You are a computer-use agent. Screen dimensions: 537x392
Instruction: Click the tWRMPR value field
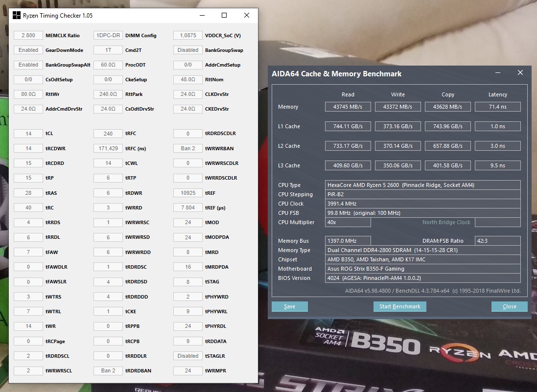(x=188, y=371)
